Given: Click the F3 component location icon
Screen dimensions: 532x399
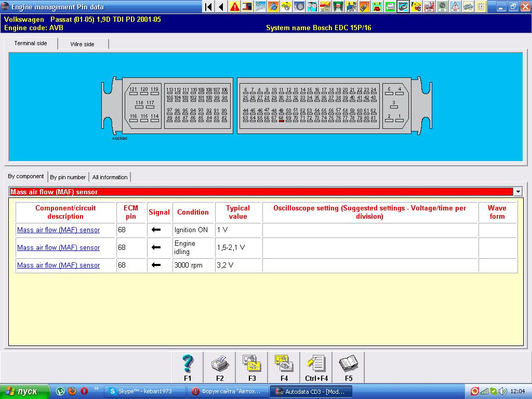Looking at the screenshot, I should [252, 368].
